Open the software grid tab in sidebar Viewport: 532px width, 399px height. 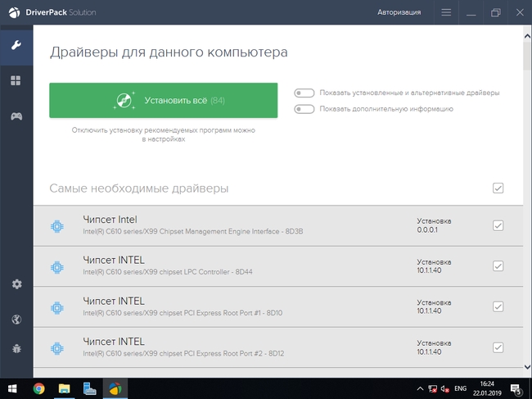[16, 80]
